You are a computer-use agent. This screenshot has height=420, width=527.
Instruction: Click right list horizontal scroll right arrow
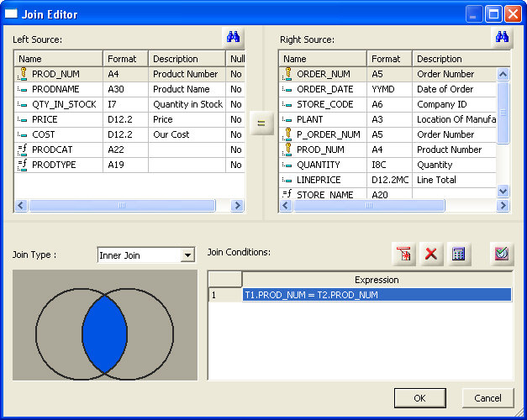tap(503, 205)
